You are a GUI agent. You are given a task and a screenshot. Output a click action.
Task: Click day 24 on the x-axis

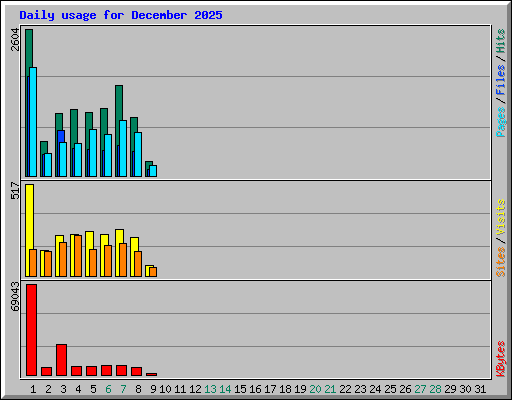pos(375,389)
